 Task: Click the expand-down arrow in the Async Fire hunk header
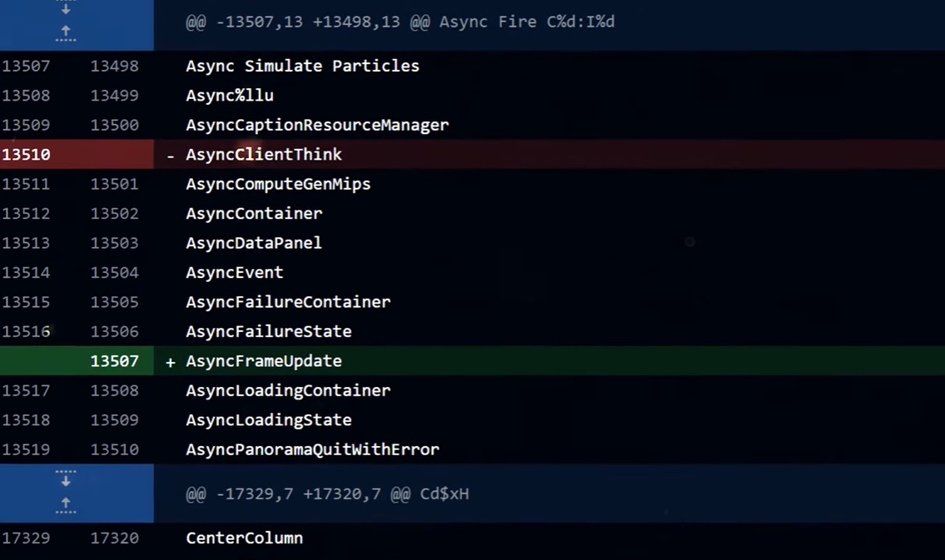pyautogui.click(x=66, y=9)
